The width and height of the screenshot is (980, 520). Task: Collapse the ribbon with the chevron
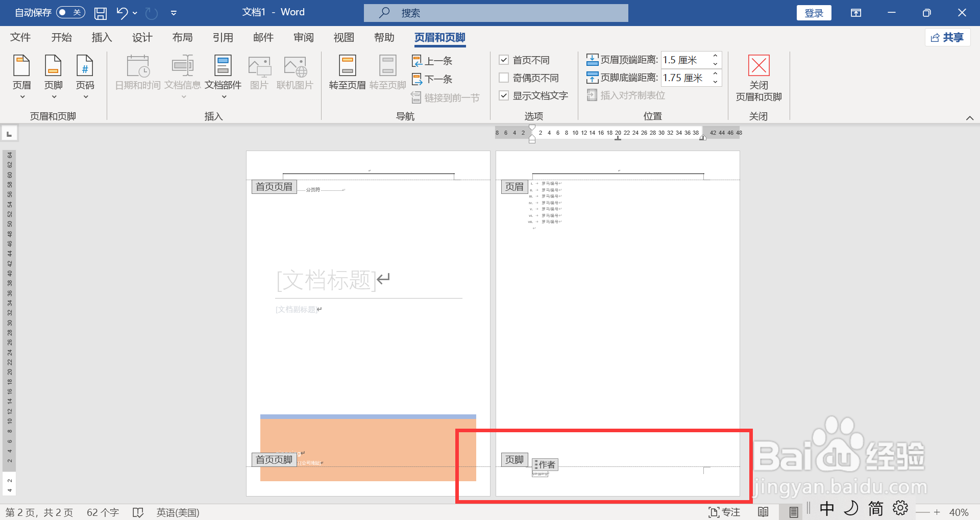[x=969, y=117]
